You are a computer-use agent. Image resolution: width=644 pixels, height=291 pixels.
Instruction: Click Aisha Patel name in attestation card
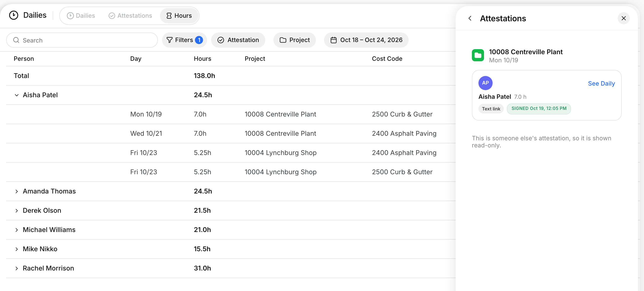(x=495, y=97)
